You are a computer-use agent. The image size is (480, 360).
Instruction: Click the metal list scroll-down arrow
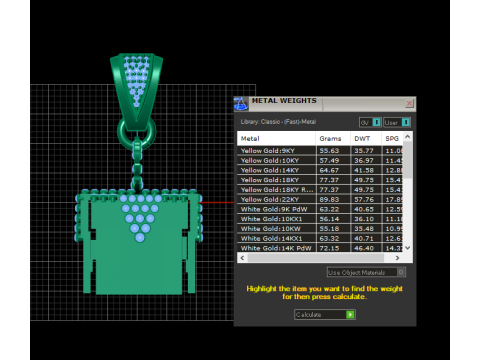pos(407,248)
